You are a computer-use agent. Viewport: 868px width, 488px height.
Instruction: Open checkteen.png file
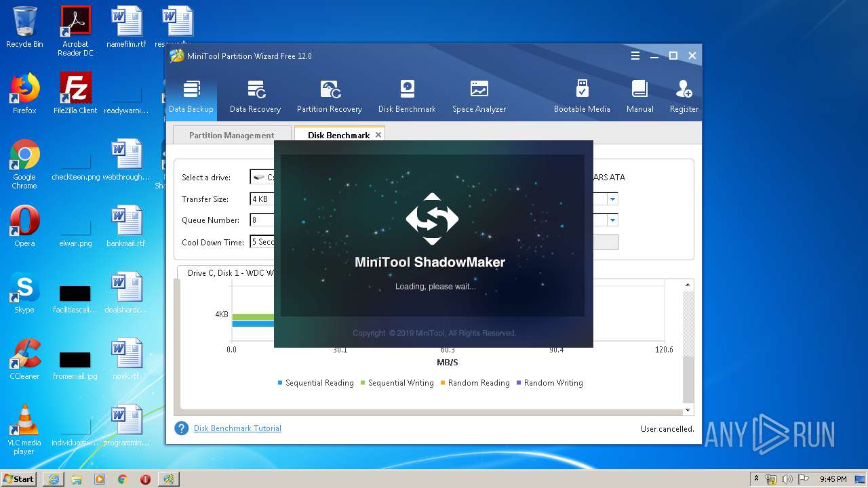click(x=75, y=164)
